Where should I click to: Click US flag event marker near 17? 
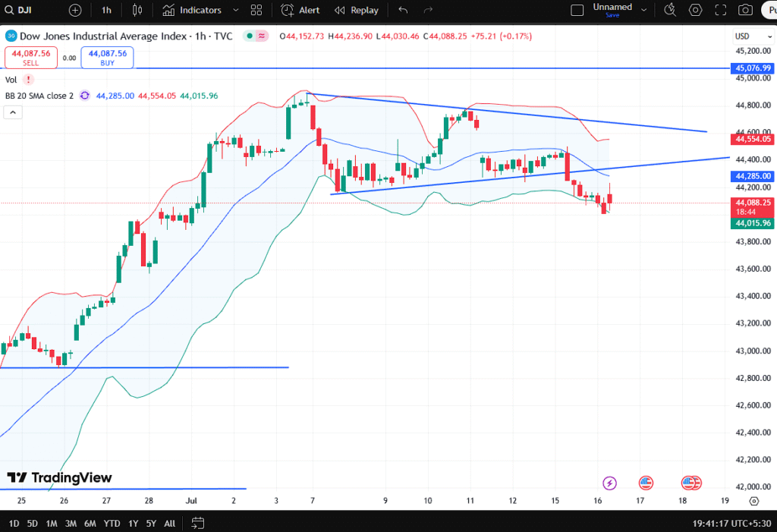[645, 483]
